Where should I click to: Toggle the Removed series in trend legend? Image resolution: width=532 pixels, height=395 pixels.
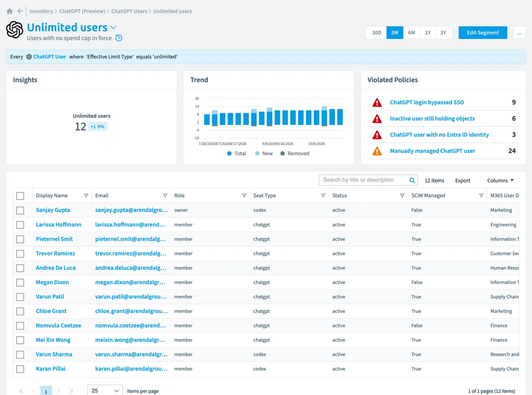pyautogui.click(x=295, y=153)
